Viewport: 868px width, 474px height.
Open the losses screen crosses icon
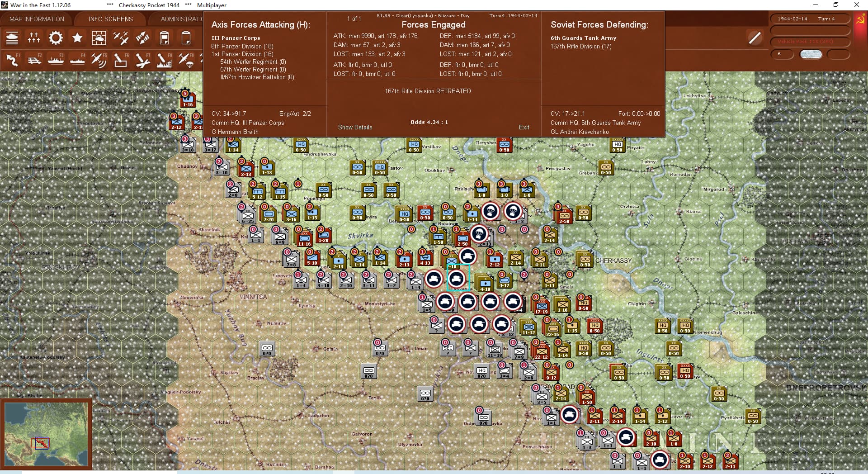[x=34, y=38]
